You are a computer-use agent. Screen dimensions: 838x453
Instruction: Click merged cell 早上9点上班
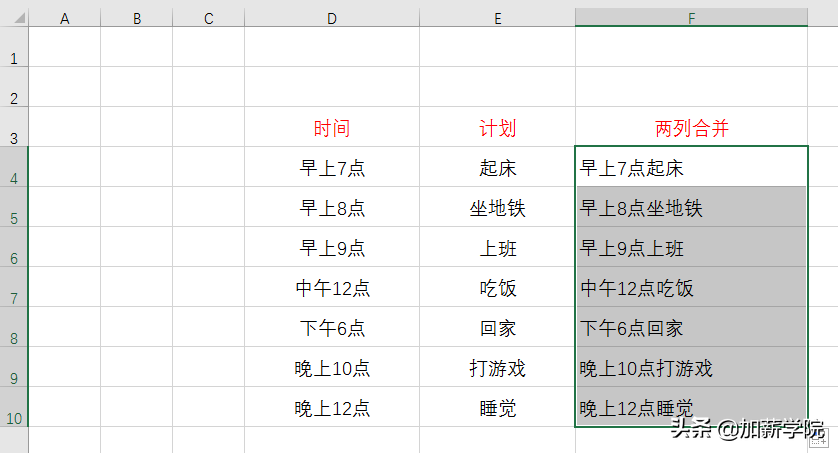coord(692,247)
